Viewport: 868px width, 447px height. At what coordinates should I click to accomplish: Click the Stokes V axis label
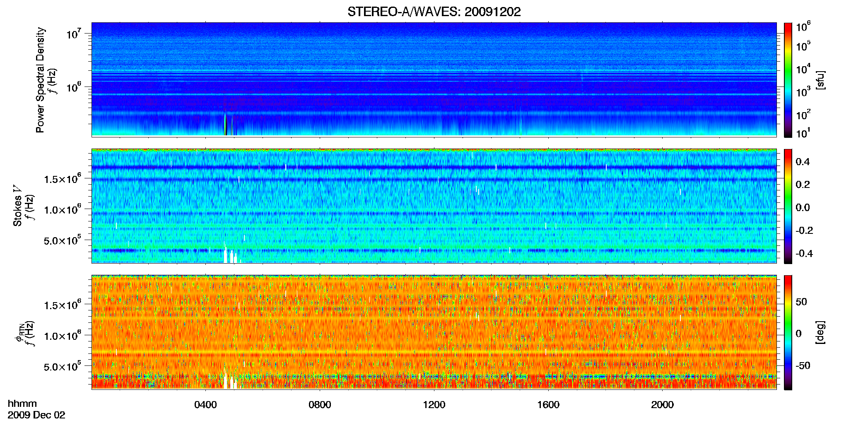tap(17, 207)
